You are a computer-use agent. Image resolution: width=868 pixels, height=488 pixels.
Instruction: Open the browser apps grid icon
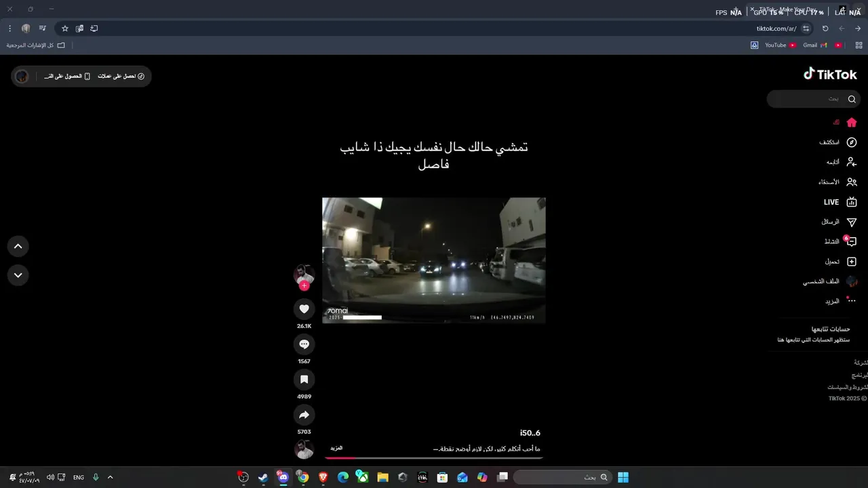[x=859, y=45]
